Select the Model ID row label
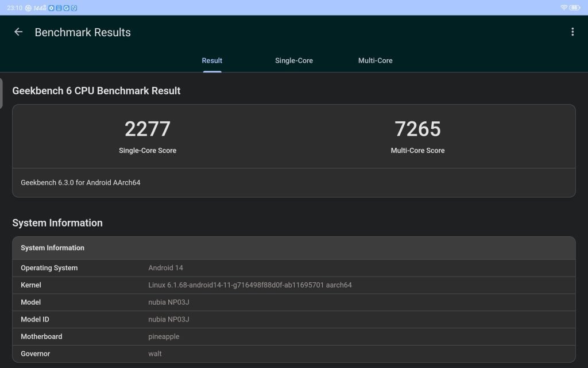588x368 pixels. point(35,320)
